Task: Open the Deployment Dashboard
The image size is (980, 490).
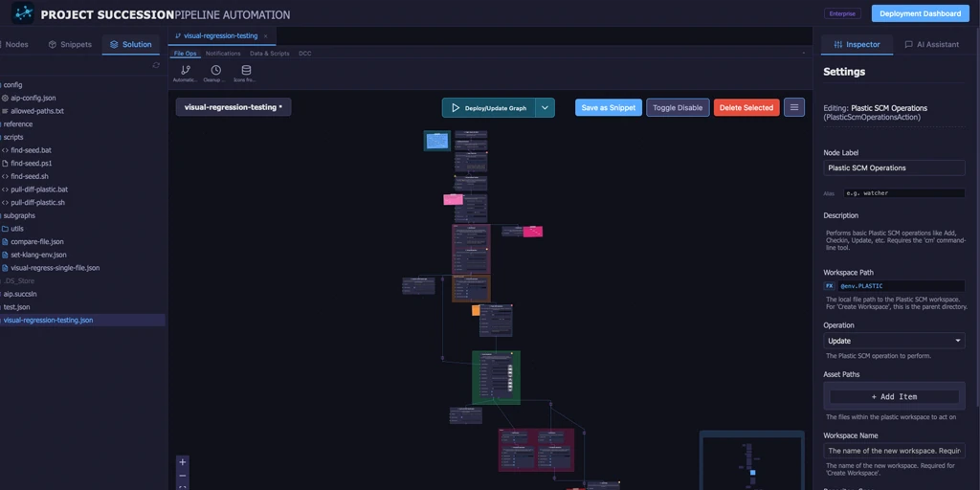Action: coord(920,13)
